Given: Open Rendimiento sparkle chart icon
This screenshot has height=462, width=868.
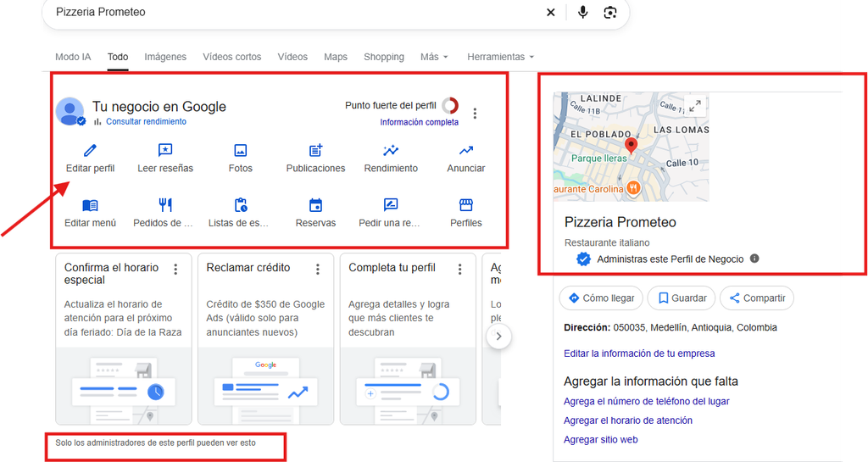Looking at the screenshot, I should click(x=391, y=150).
